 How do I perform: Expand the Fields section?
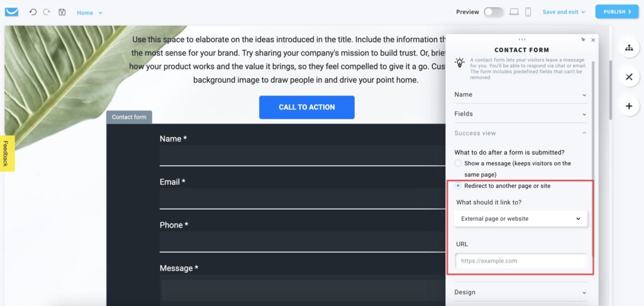coord(520,114)
